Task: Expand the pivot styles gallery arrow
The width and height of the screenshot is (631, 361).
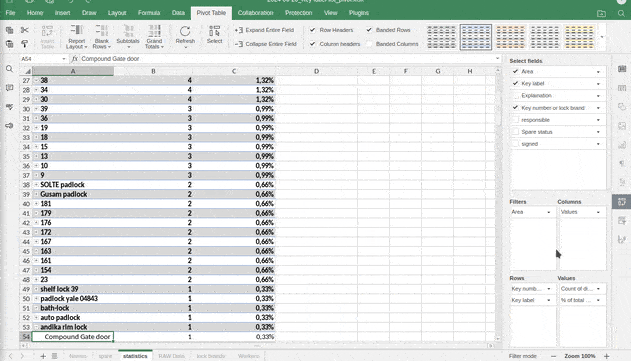Action: pos(602,37)
